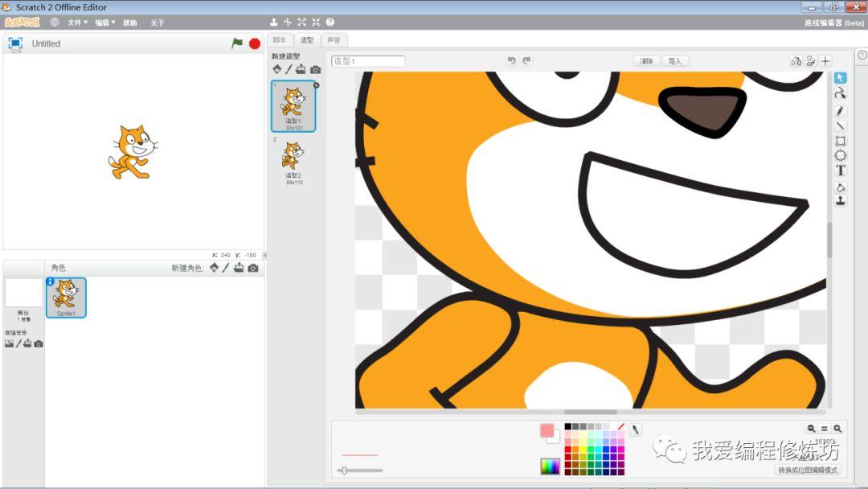Viewport: 868px width, 489px height.
Task: Click the line width slider
Action: [x=360, y=471]
